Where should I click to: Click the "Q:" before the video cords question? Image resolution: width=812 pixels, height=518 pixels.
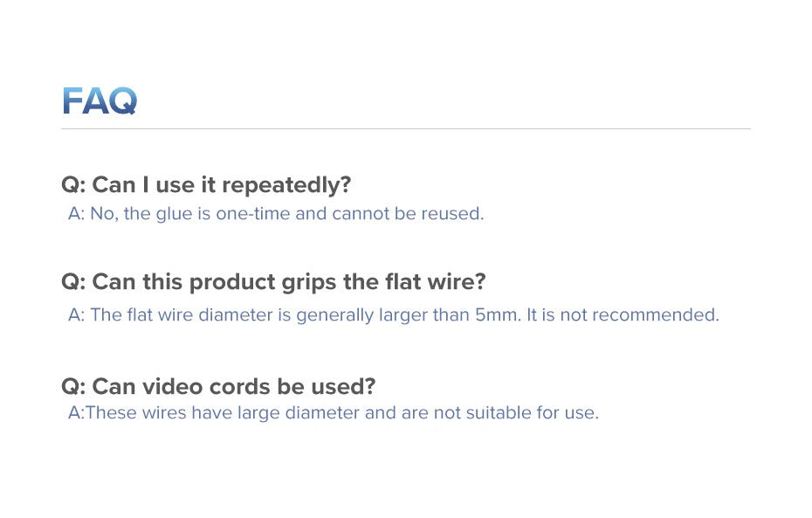pyautogui.click(x=72, y=386)
